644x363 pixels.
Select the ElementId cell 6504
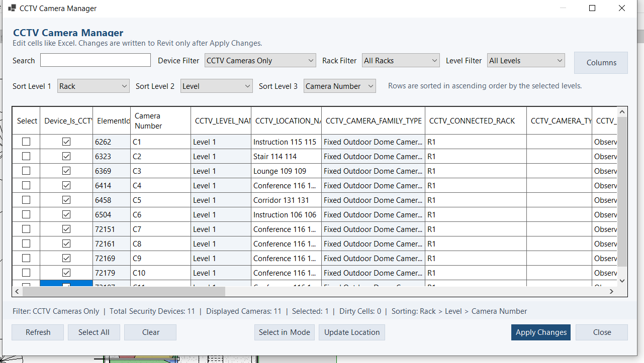point(112,214)
